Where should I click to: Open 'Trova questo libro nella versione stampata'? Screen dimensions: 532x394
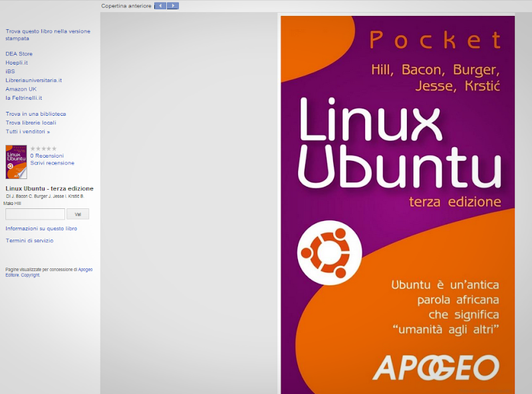48,35
